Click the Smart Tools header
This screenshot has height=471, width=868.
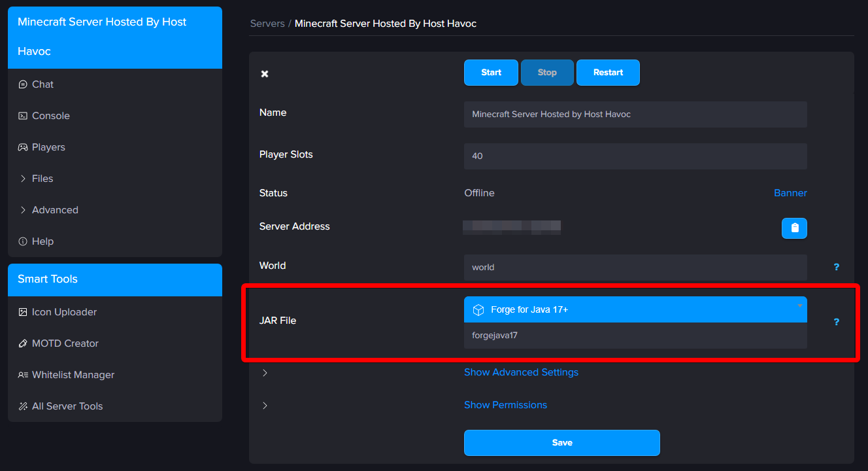point(115,280)
